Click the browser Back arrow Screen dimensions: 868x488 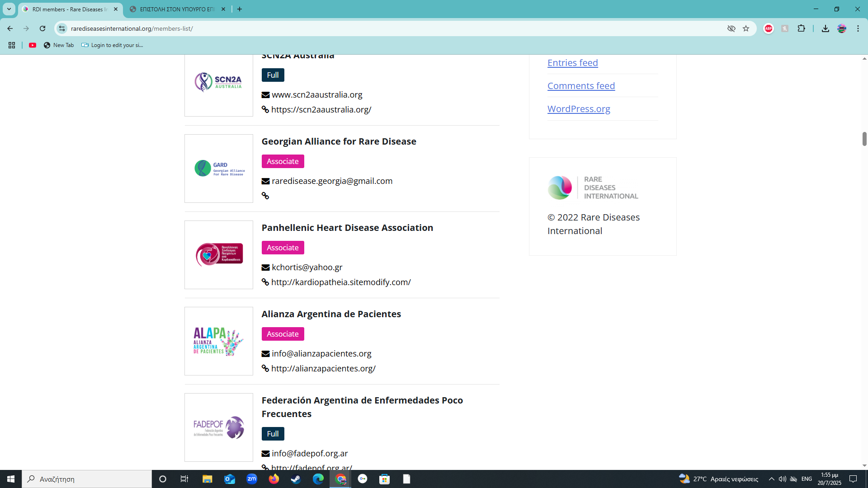click(x=10, y=28)
